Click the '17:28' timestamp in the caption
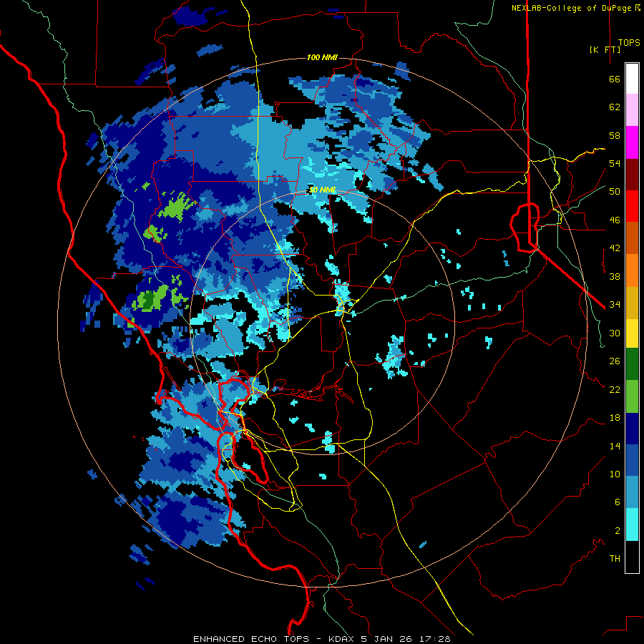 pos(435,639)
